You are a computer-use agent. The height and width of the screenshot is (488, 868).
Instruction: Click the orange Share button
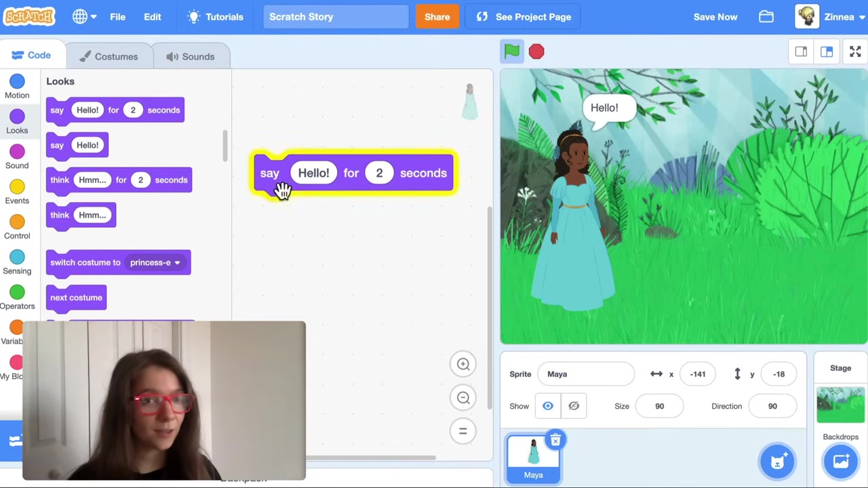pyautogui.click(x=437, y=17)
